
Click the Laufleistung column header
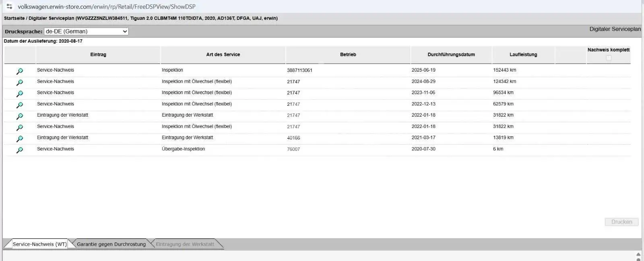click(x=523, y=55)
